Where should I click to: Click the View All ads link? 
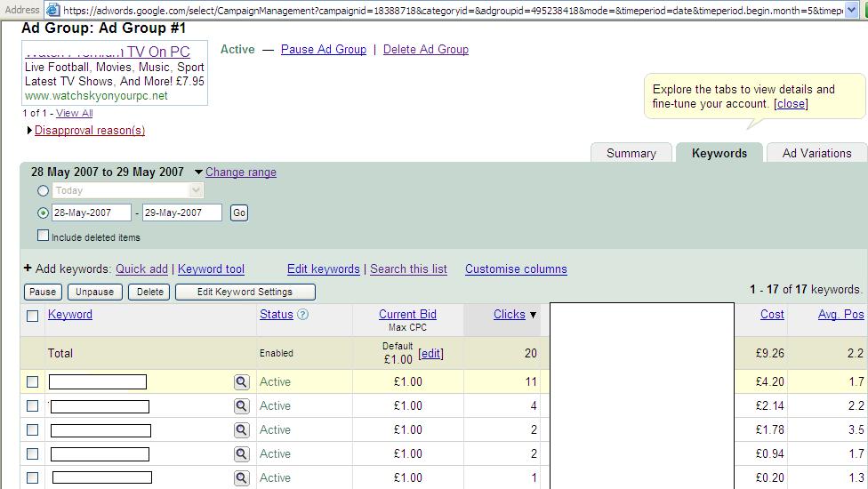tap(74, 113)
